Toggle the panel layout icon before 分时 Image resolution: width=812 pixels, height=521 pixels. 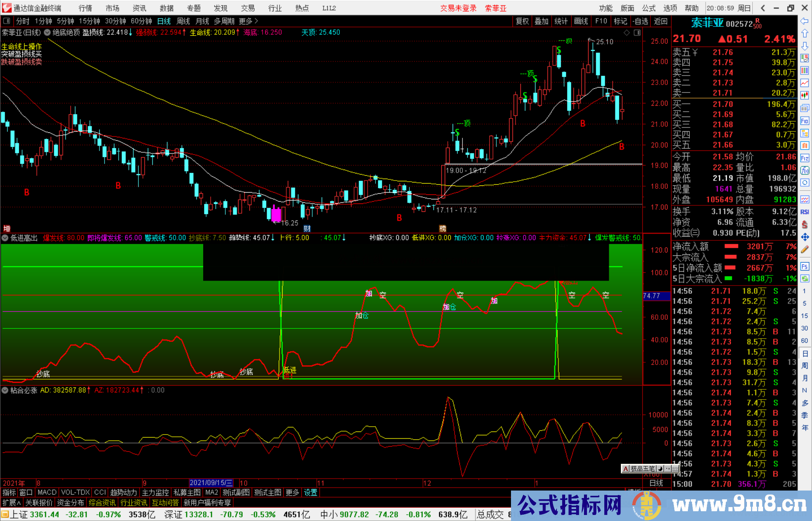(6, 21)
